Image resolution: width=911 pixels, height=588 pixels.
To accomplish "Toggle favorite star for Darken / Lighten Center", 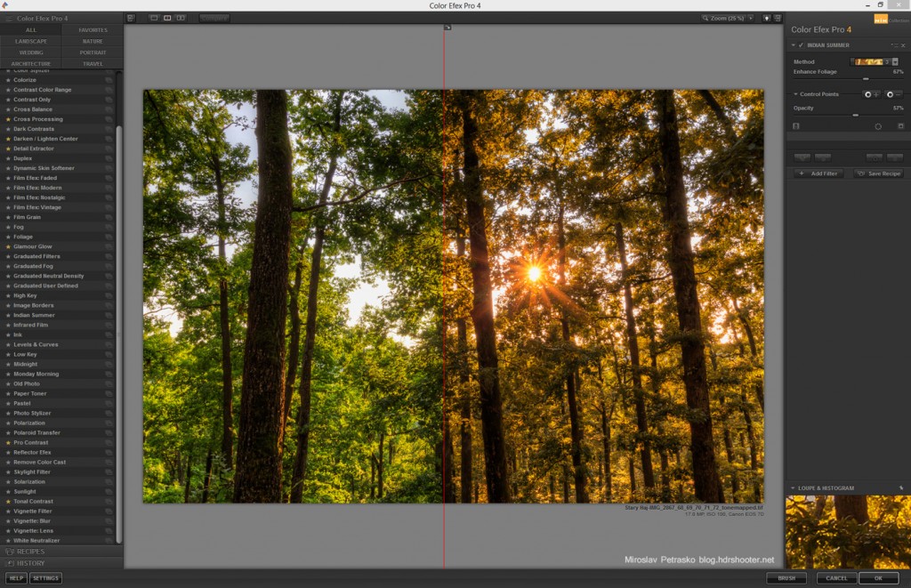I will 8,139.
